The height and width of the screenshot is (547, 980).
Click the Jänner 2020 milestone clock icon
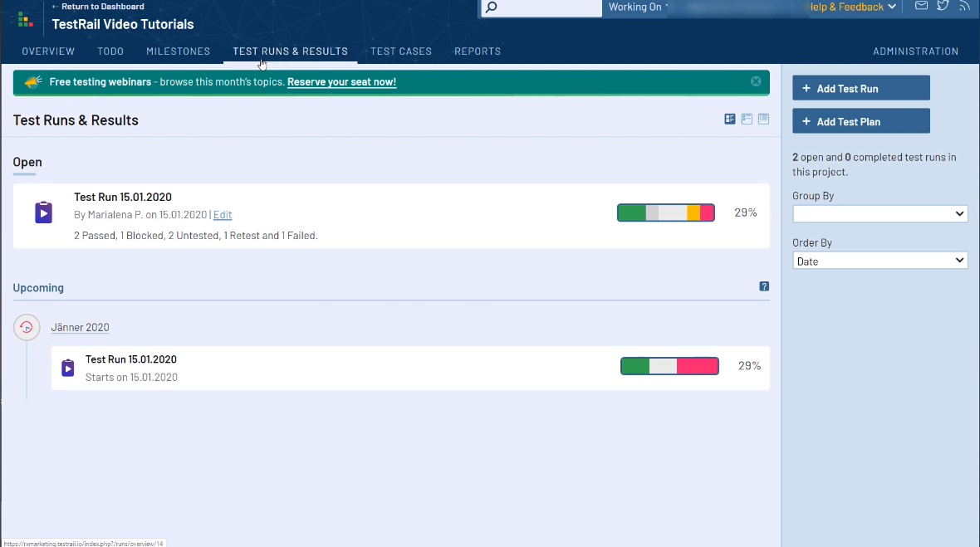point(27,327)
